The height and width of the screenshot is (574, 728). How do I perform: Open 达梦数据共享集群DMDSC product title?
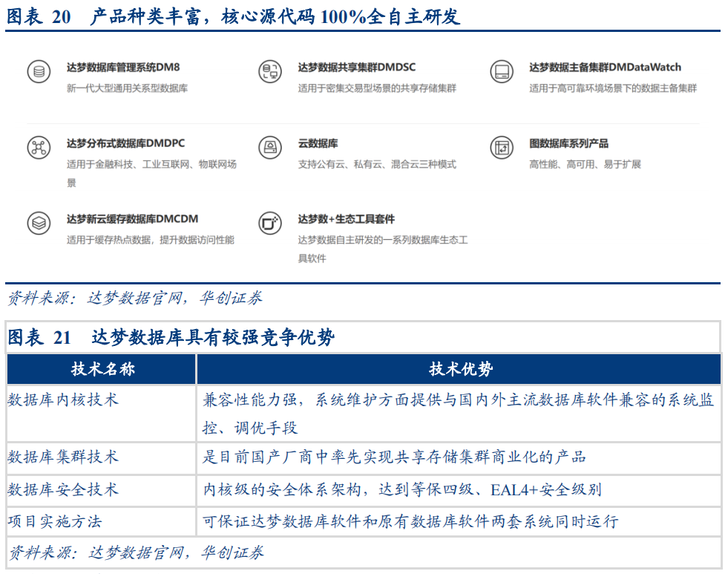tap(356, 68)
